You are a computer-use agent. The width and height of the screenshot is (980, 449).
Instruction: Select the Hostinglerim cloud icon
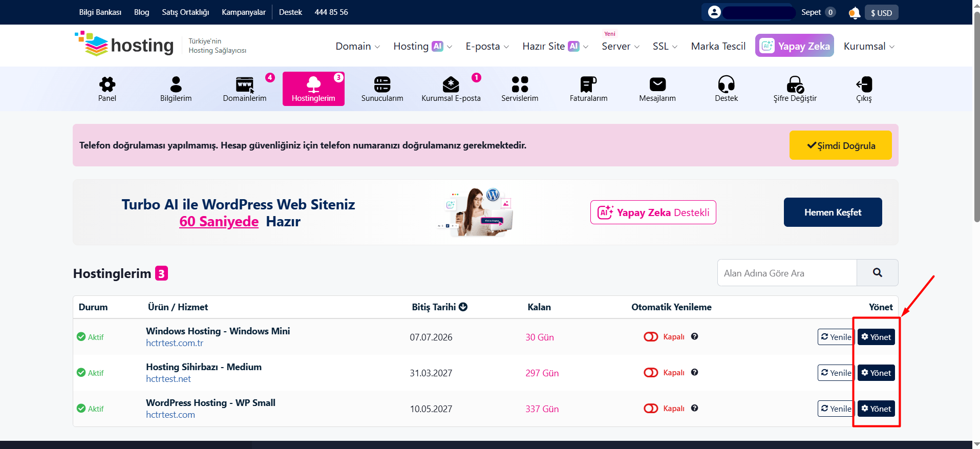313,84
